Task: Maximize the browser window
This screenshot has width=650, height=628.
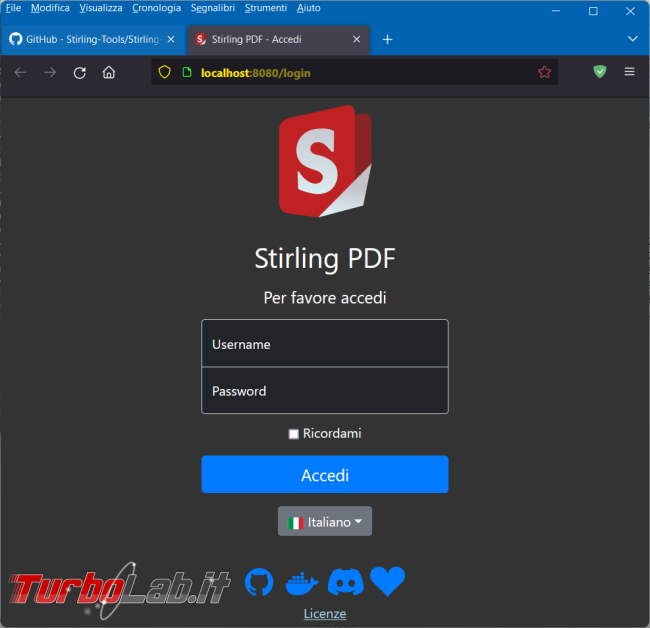Action: point(593,11)
